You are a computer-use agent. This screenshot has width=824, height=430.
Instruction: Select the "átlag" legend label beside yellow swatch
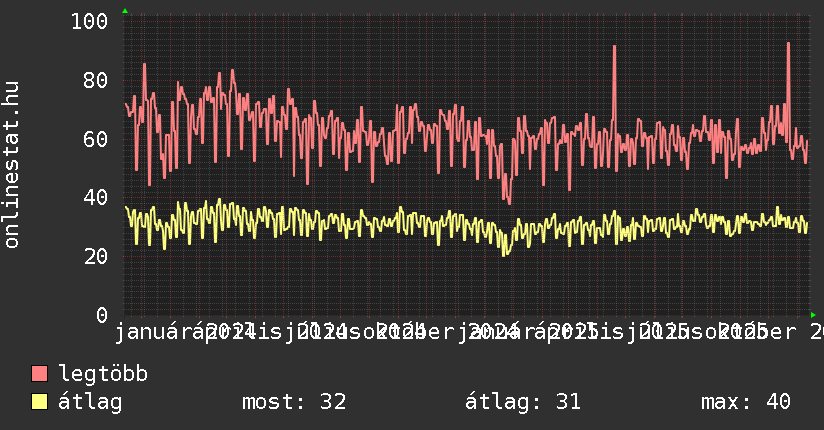90,402
